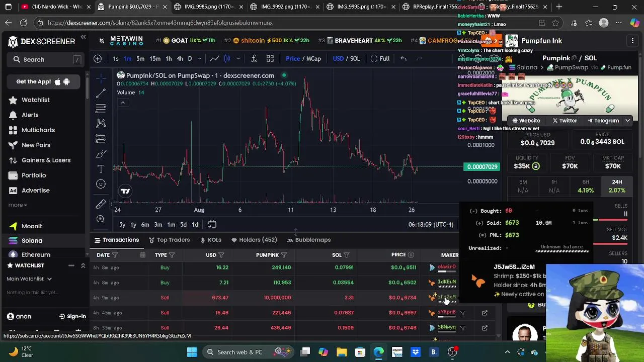Switch to the KOLs tab

tap(211, 240)
